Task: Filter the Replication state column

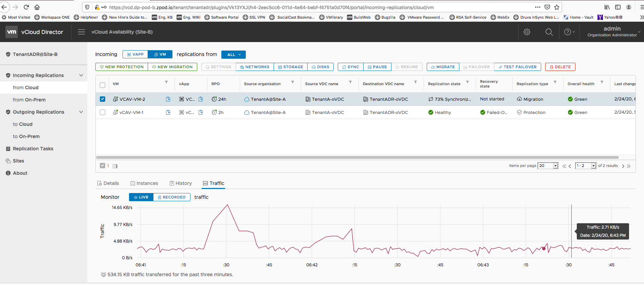Action: click(x=467, y=82)
